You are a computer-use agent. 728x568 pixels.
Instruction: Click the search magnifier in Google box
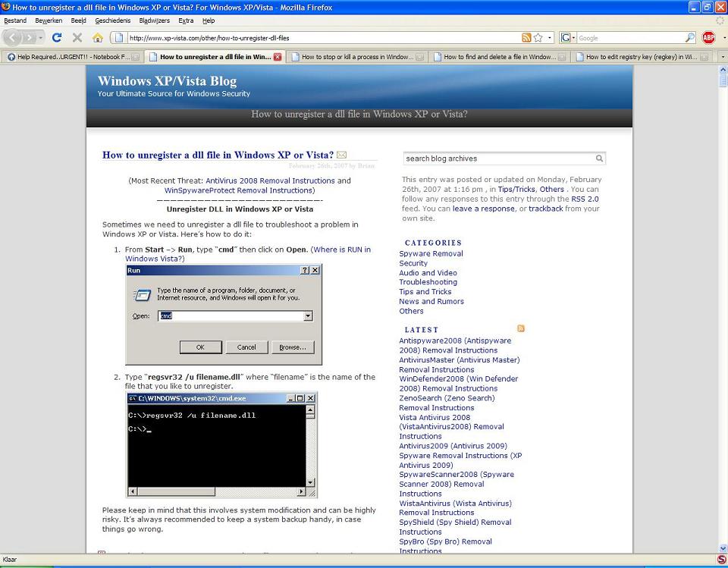click(x=690, y=38)
